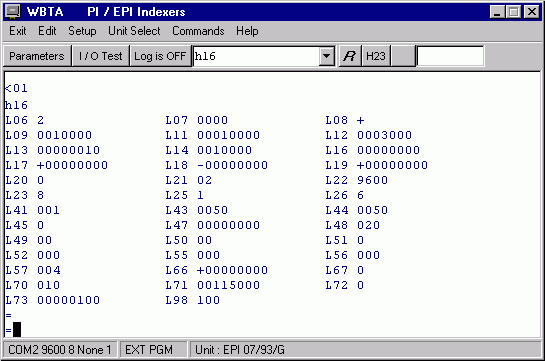Click the L26 6 parameter entry
This screenshot has width=545, height=361.
(345, 195)
